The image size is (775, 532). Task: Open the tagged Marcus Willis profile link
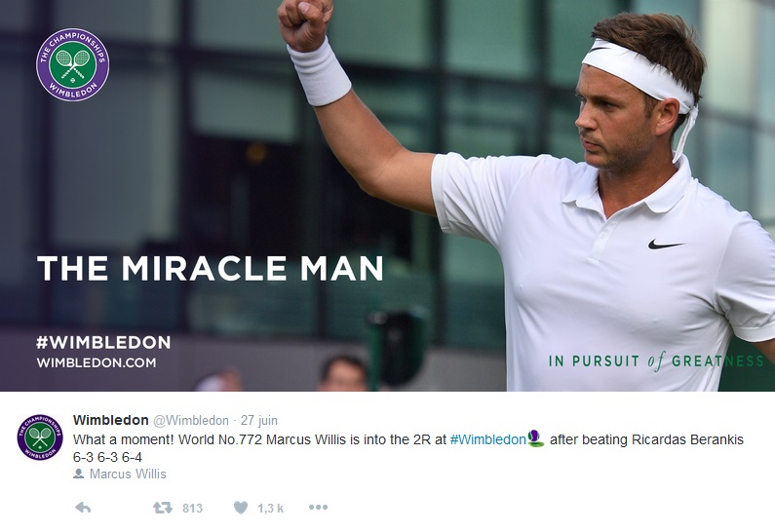(128, 474)
